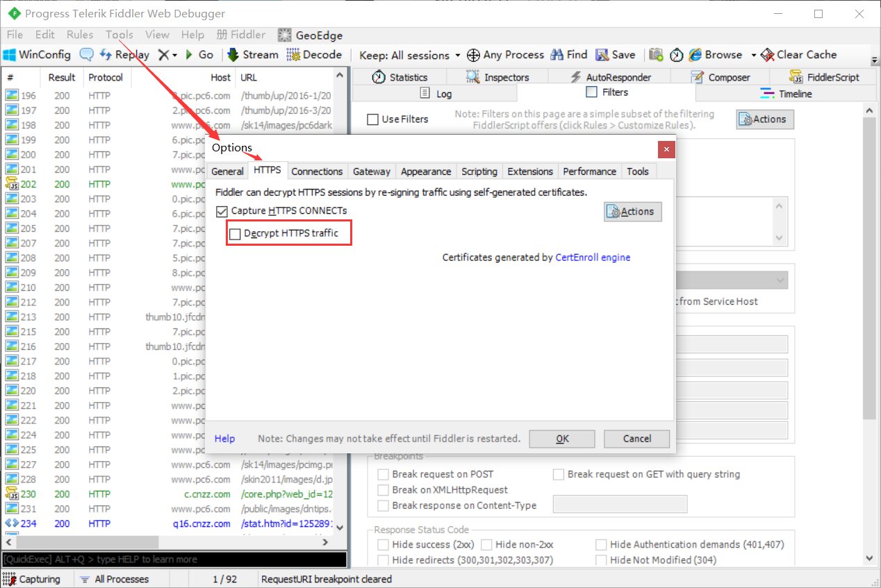Open the CertEnroll engine link
The width and height of the screenshot is (881, 588).
[x=593, y=258]
